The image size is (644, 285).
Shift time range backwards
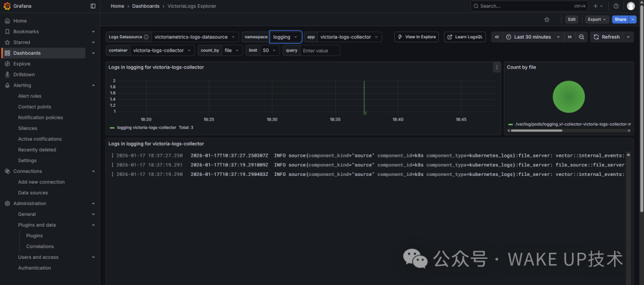pyautogui.click(x=497, y=37)
